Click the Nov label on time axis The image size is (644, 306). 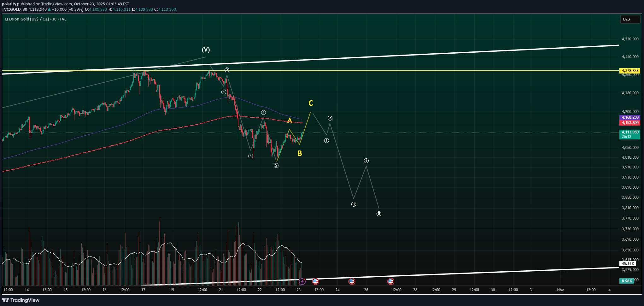point(560,290)
